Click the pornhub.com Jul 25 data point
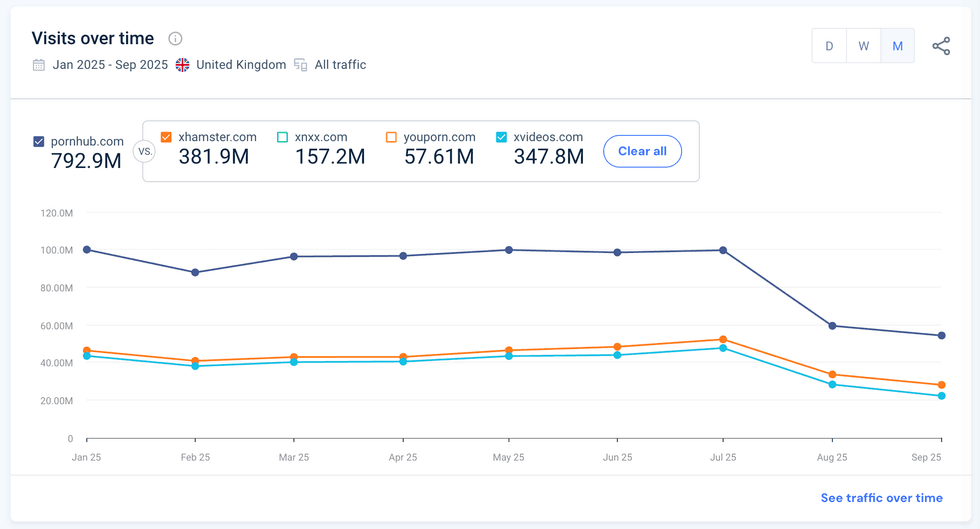Screen dimensions: 980x529 pos(723,250)
